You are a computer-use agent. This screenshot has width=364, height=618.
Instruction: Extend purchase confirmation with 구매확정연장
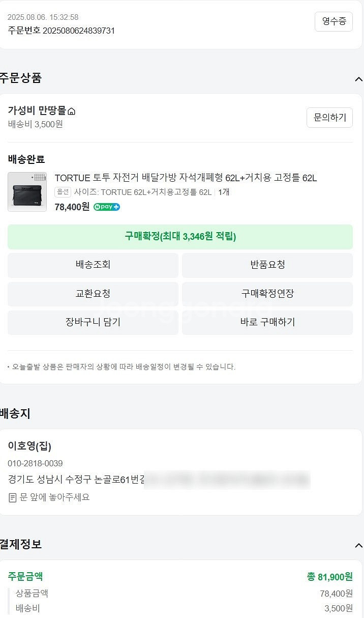[x=267, y=294]
